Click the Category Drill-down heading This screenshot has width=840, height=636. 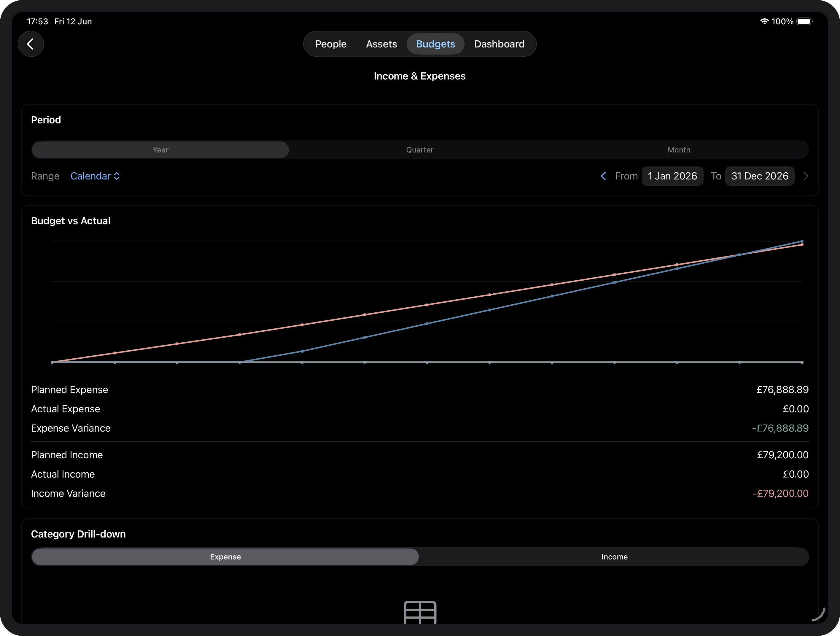click(x=78, y=534)
